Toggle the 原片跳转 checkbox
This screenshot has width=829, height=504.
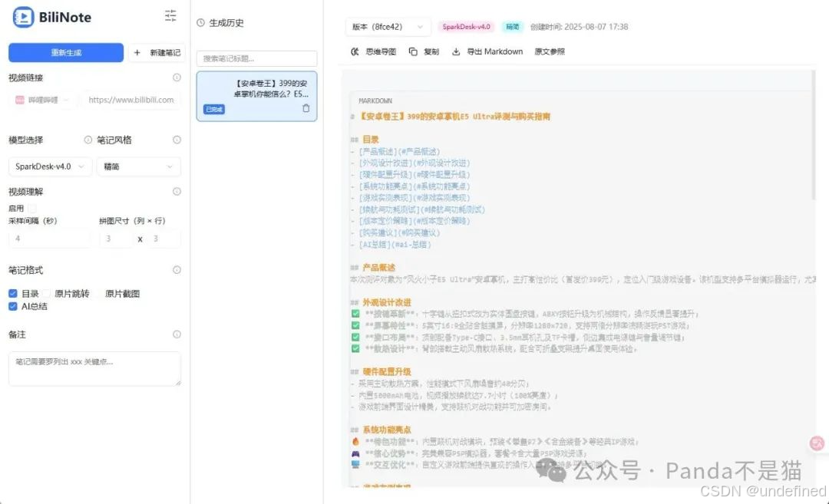pos(47,293)
